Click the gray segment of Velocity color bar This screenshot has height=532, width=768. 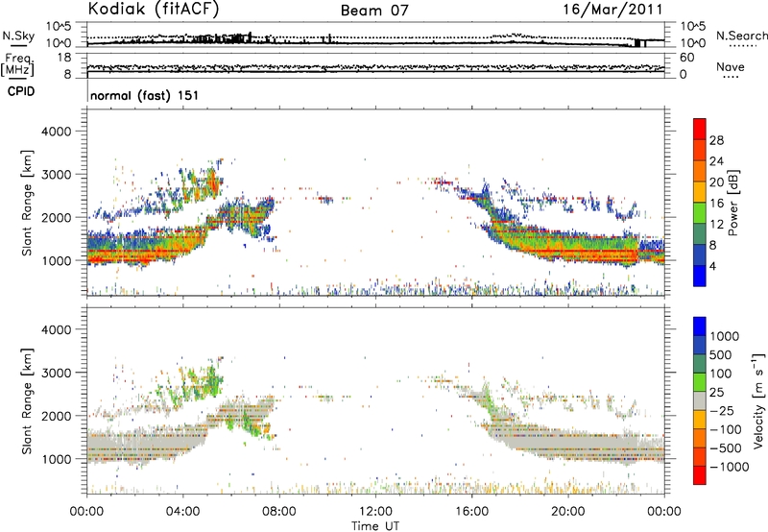[700, 401]
